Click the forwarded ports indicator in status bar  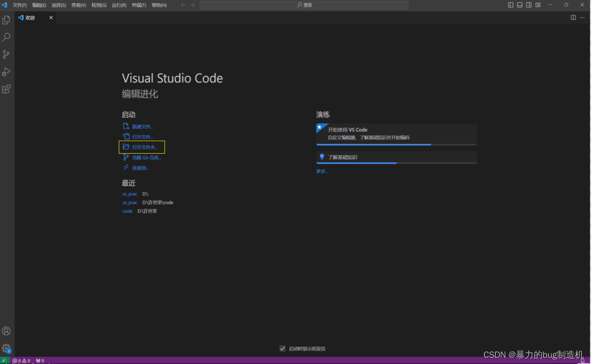click(x=40, y=360)
